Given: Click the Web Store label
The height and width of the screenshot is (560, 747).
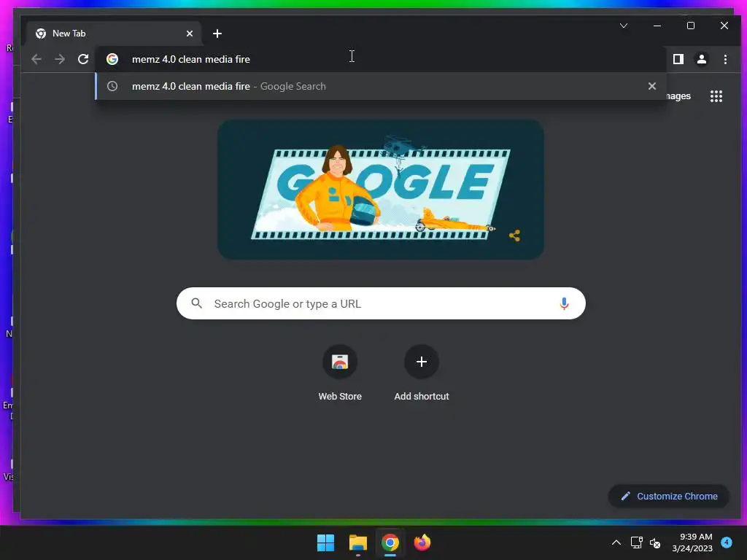Looking at the screenshot, I should pyautogui.click(x=340, y=396).
